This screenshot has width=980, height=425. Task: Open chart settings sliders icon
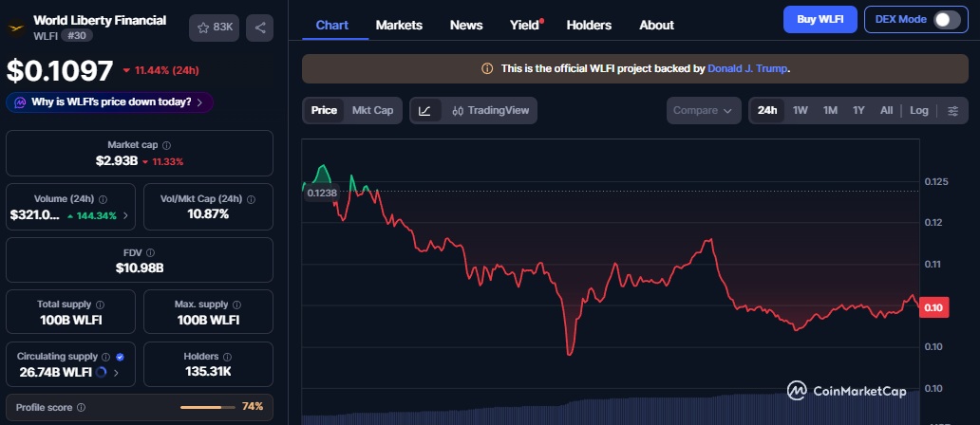pos(952,110)
